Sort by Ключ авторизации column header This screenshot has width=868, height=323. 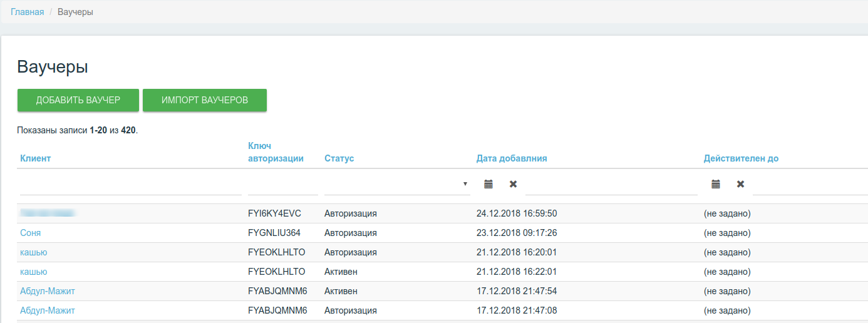(x=276, y=152)
